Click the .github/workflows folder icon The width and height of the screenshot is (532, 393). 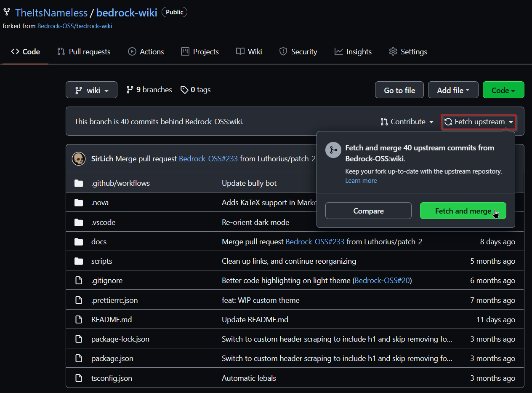[79, 183]
